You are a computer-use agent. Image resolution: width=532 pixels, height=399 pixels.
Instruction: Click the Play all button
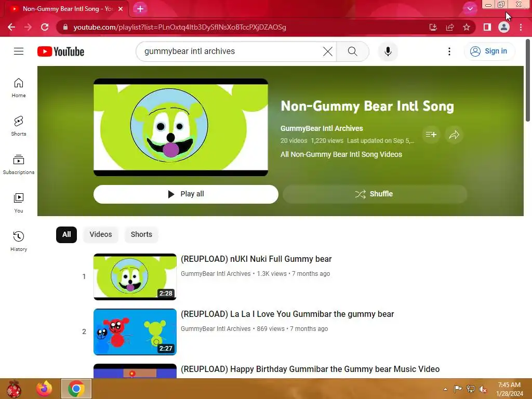click(186, 194)
